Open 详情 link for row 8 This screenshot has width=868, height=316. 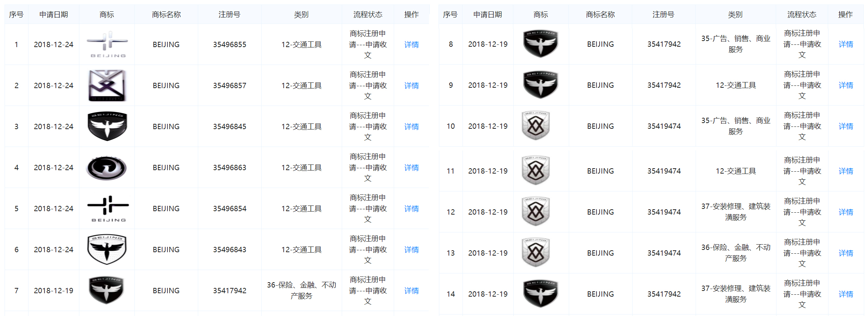pyautogui.click(x=846, y=44)
